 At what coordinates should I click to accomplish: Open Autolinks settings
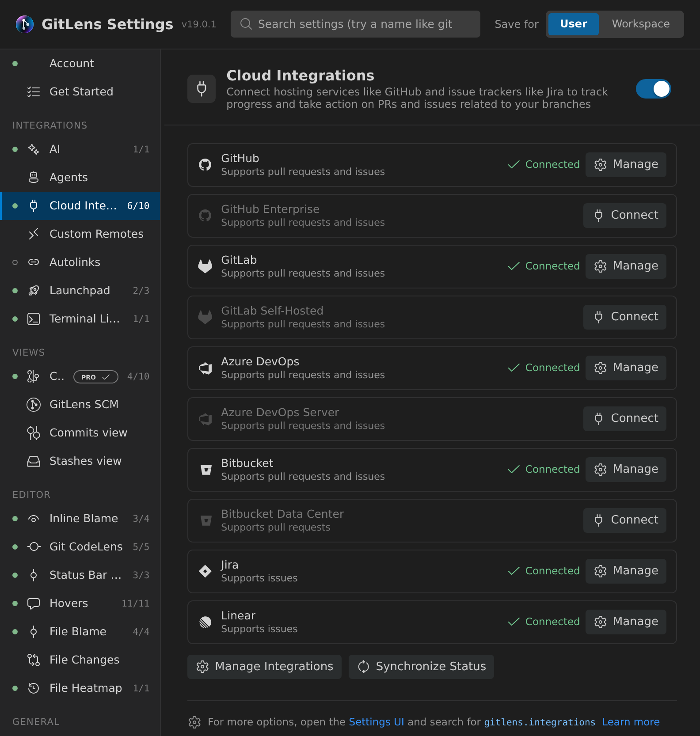pos(80,262)
